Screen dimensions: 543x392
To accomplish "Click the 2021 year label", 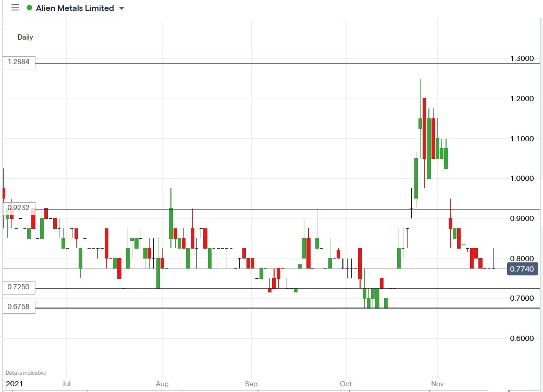I will (14, 384).
